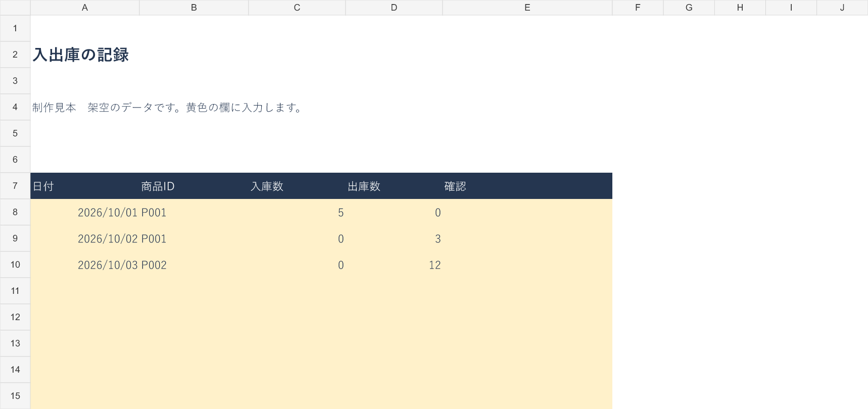Click empty 商品ID cell in row 11
This screenshot has width=868, height=409.
tap(194, 291)
